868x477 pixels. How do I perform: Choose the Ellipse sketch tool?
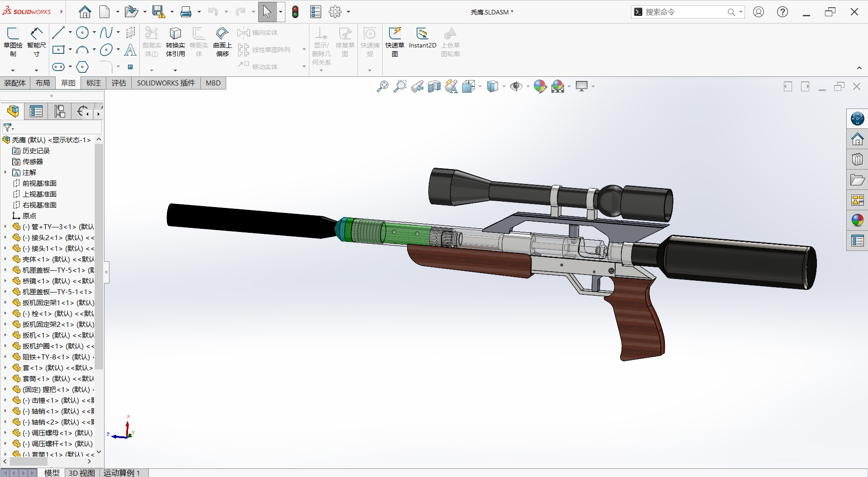tap(106, 50)
